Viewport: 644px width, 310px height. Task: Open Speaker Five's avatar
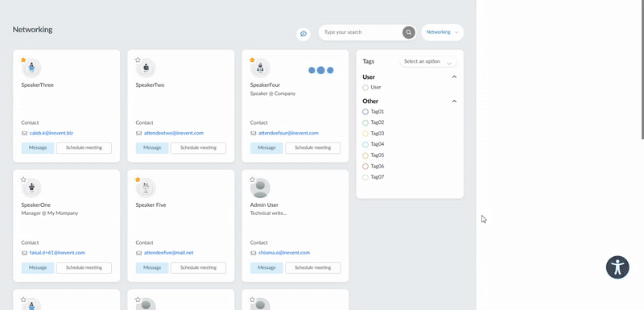pos(146,188)
